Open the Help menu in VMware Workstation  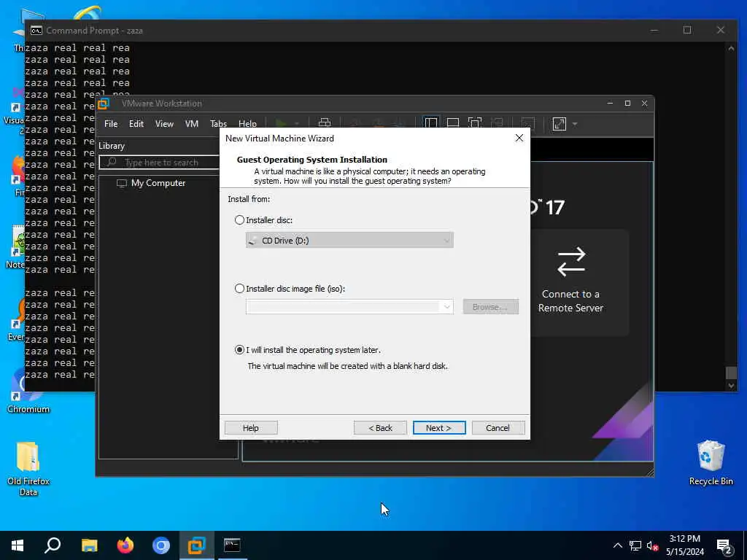click(x=247, y=124)
